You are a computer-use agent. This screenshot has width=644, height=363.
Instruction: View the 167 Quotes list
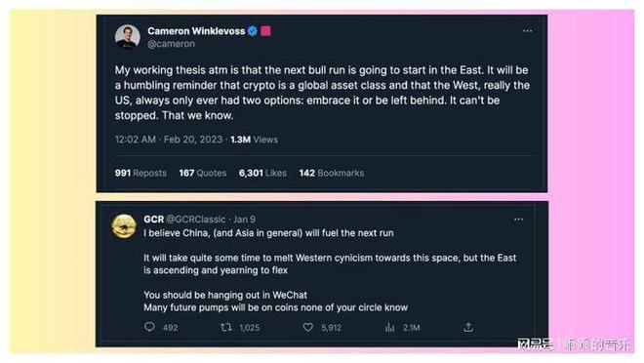pos(203,173)
